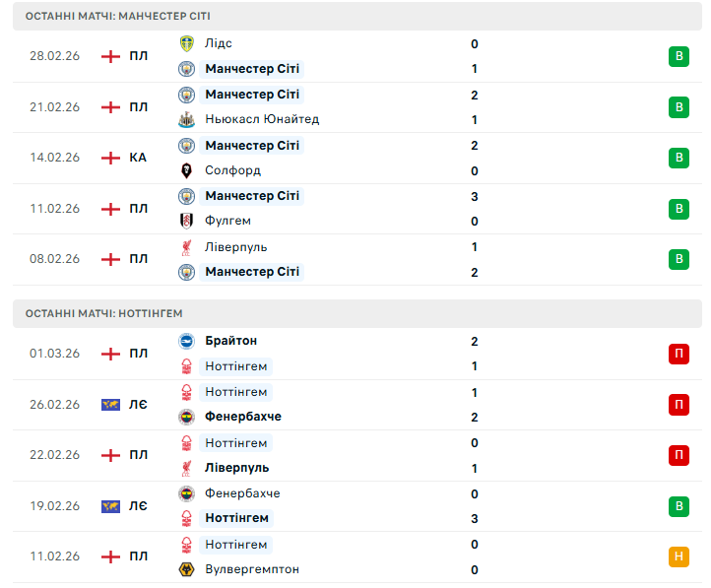Click the Leeds club crest icon

[x=186, y=43]
